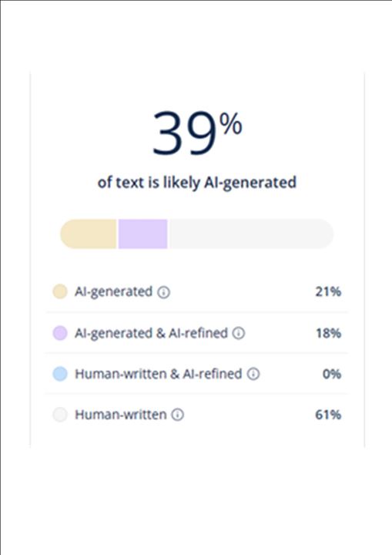Click the AI-generated label

(113, 292)
